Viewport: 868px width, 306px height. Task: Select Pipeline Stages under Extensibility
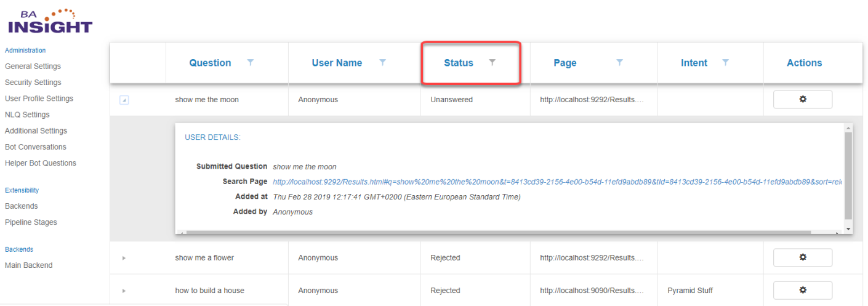click(31, 222)
